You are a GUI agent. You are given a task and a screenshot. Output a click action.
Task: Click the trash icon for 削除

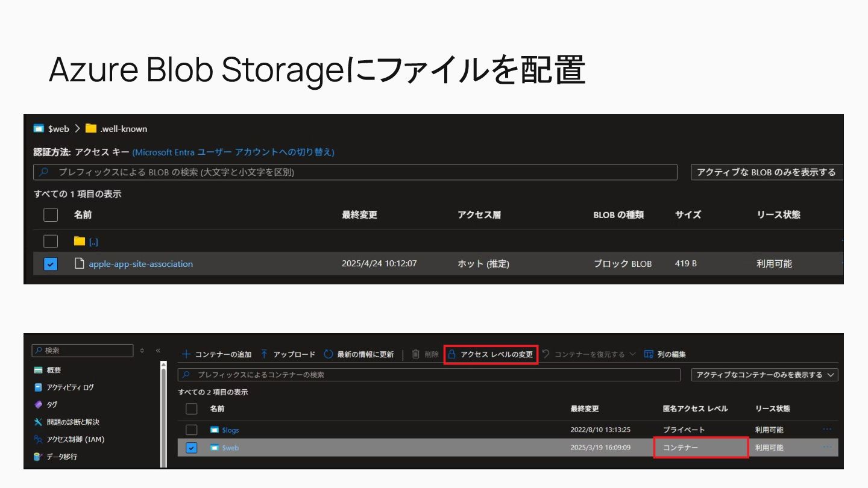[416, 354]
